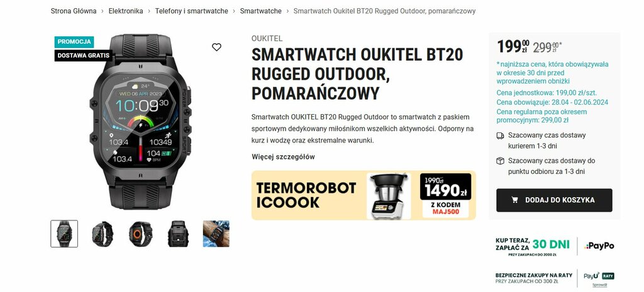This screenshot has width=644, height=292.
Task: Click the PayPo logo
Action: [599, 246]
